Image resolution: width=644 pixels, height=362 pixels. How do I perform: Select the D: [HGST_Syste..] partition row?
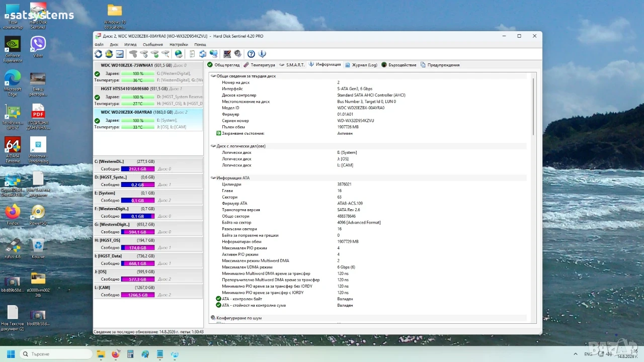pyautogui.click(x=148, y=181)
